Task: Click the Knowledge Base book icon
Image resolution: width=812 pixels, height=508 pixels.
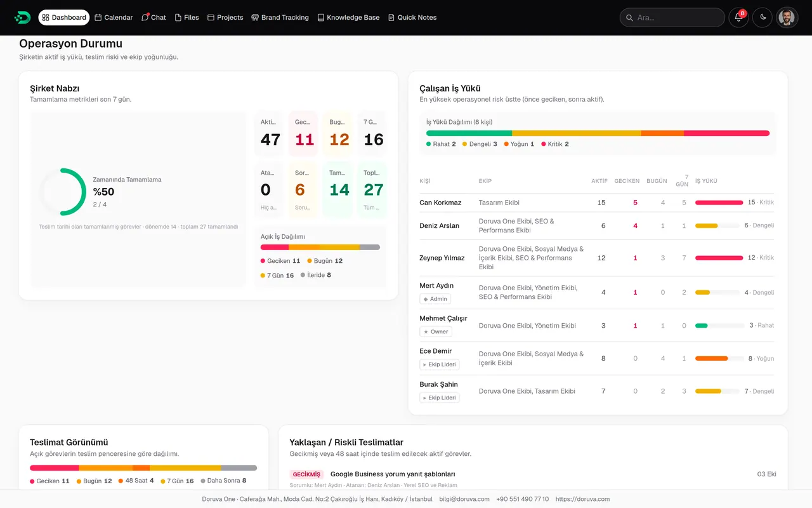Action: coord(321,18)
